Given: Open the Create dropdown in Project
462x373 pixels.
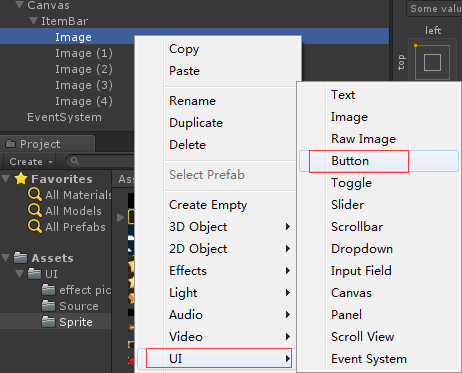Looking at the screenshot, I should (31, 162).
